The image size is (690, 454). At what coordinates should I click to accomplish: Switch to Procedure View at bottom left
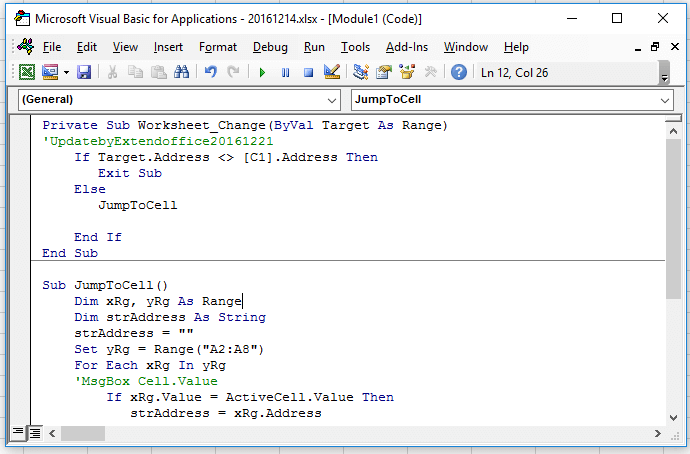pyautogui.click(x=17, y=433)
